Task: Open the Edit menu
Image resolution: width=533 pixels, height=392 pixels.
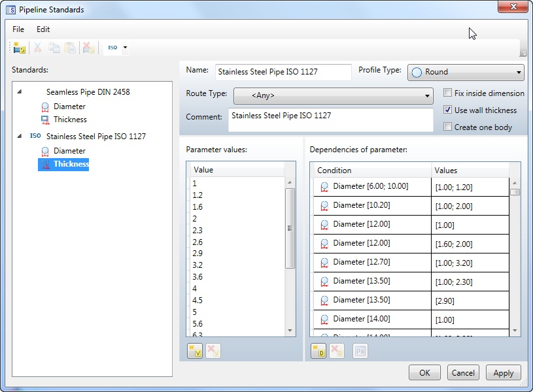Action: (43, 29)
